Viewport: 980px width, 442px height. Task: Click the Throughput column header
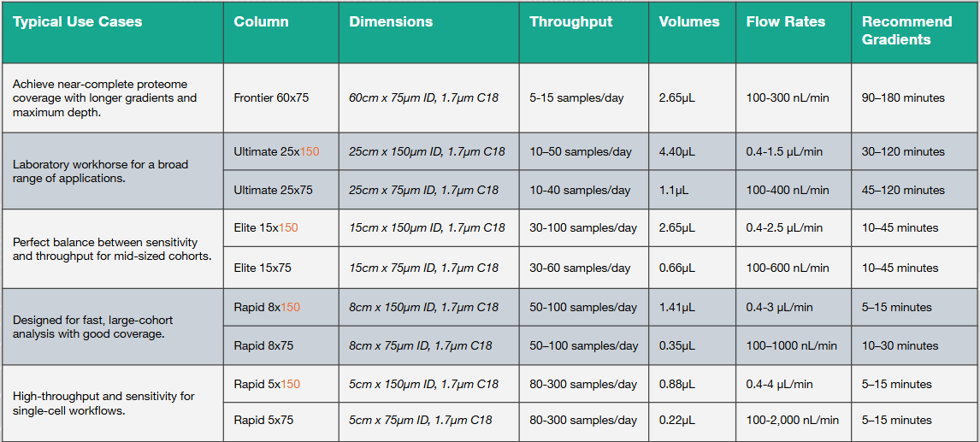point(570,22)
